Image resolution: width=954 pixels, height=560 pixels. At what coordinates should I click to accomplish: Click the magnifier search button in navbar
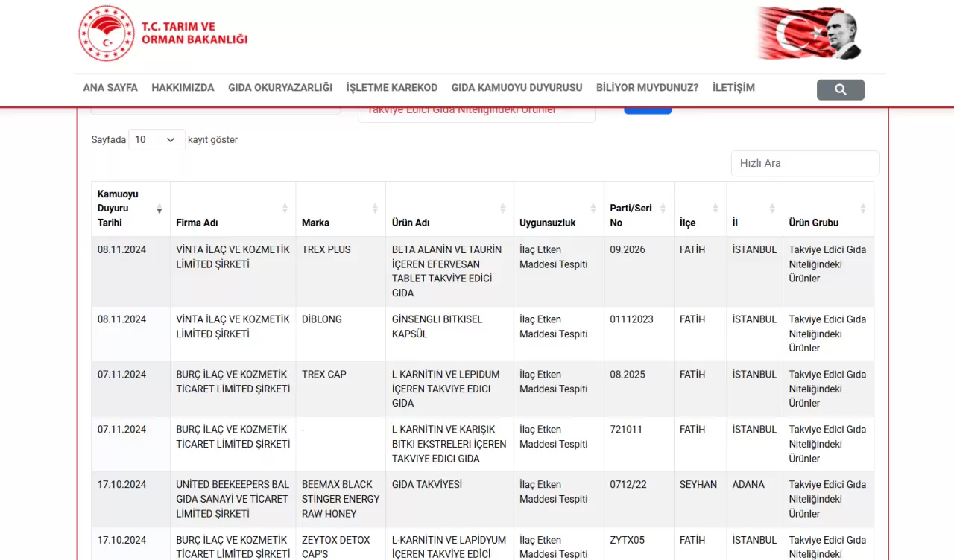tap(840, 89)
